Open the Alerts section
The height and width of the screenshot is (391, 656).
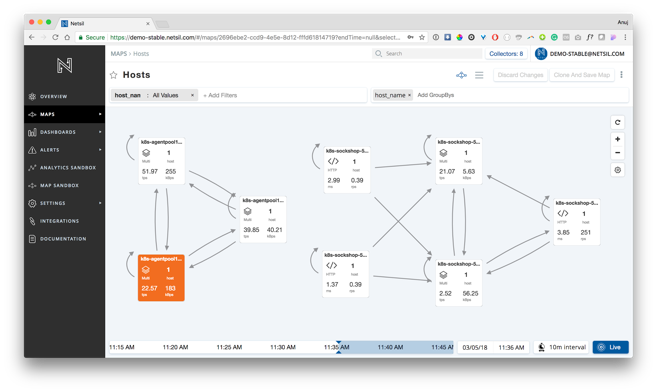click(x=64, y=150)
